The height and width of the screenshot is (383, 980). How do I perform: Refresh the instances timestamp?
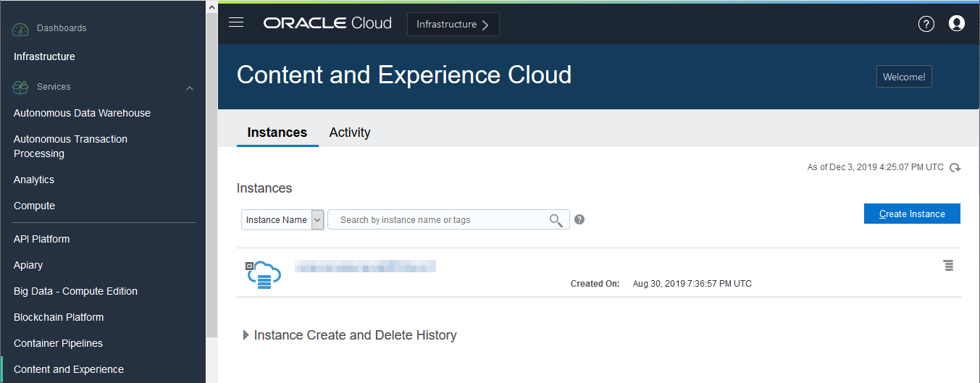955,167
